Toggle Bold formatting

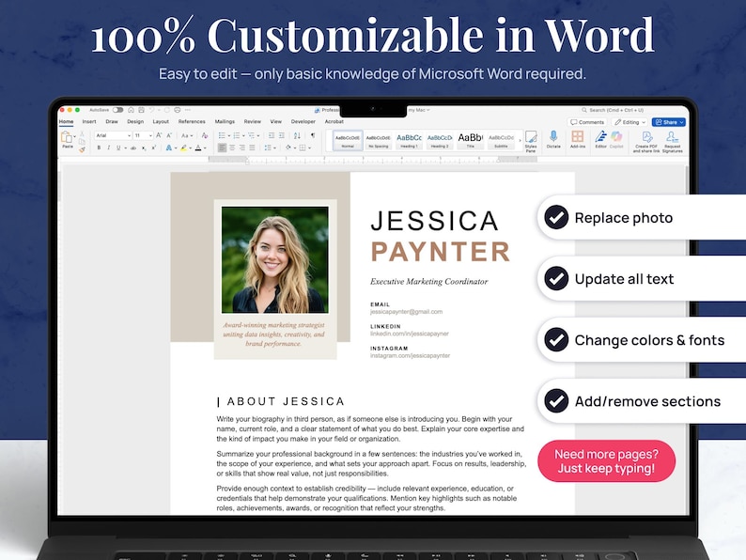point(99,148)
